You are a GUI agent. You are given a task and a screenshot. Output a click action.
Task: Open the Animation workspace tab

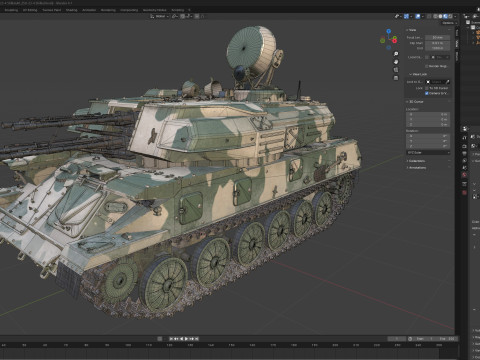[89, 10]
